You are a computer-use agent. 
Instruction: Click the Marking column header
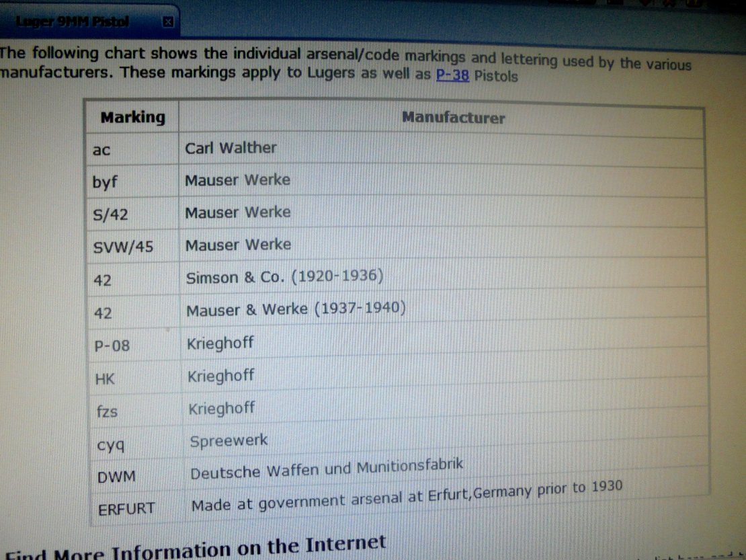(x=132, y=116)
